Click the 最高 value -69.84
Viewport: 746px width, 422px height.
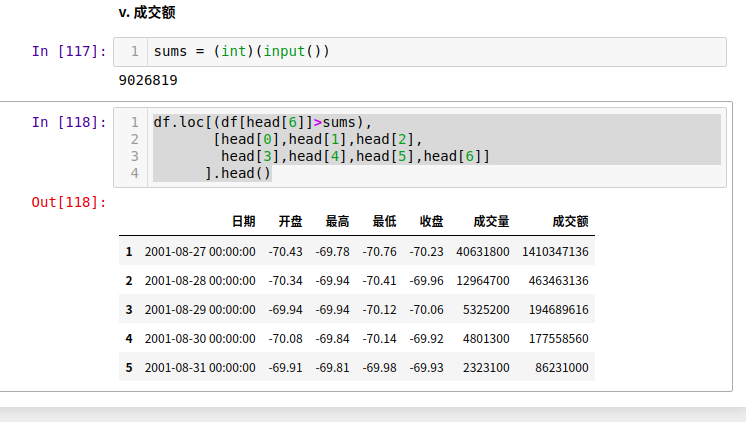pyautogui.click(x=333, y=339)
